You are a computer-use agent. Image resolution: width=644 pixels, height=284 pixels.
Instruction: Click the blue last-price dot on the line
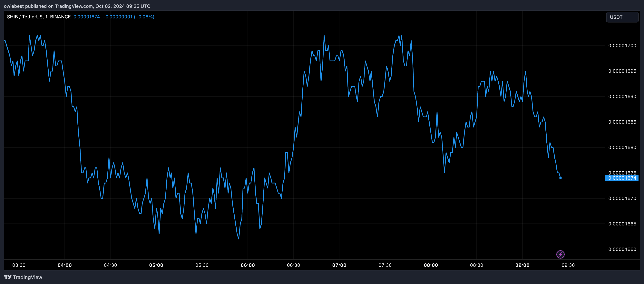pyautogui.click(x=560, y=178)
